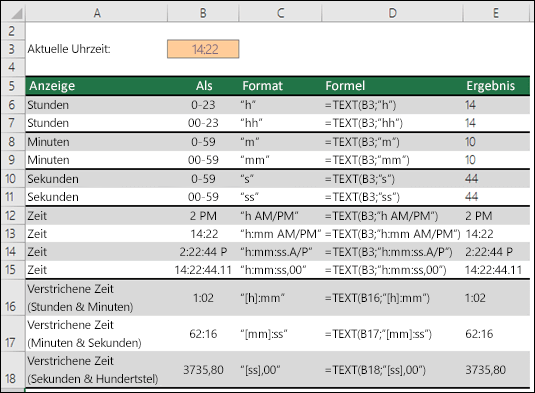Select the “h:mm AM/PM” format cell
The image size is (535, 393).
(280, 234)
